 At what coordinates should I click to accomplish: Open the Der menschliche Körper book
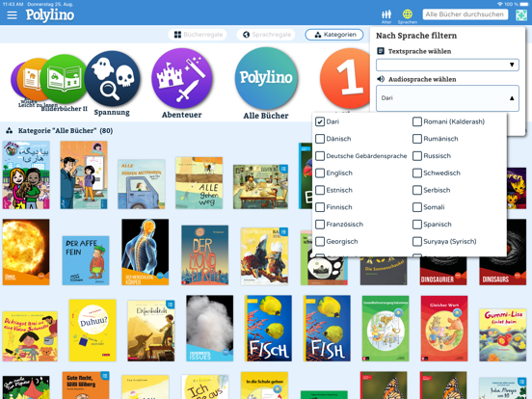pyautogui.click(x=146, y=253)
